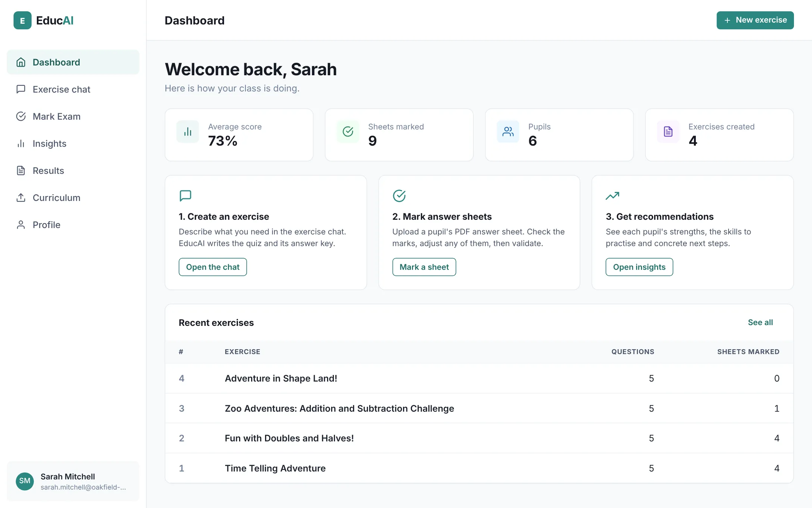
Task: Click the Results document icon
Action: point(21,170)
